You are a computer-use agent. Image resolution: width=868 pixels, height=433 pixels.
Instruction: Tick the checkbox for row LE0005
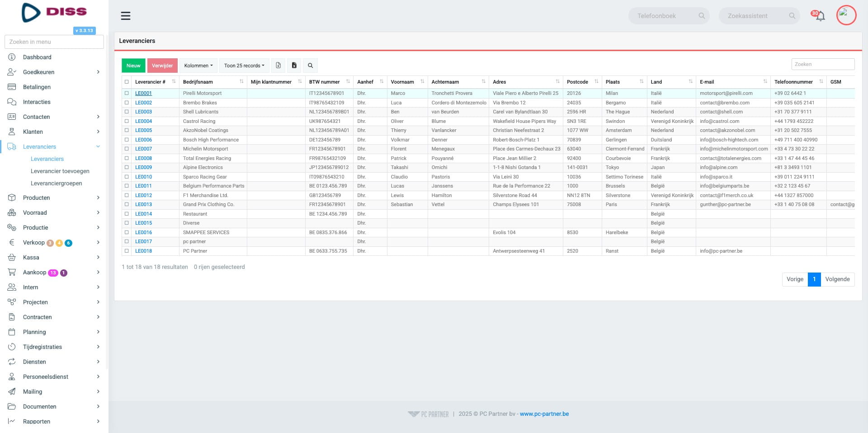pos(127,130)
